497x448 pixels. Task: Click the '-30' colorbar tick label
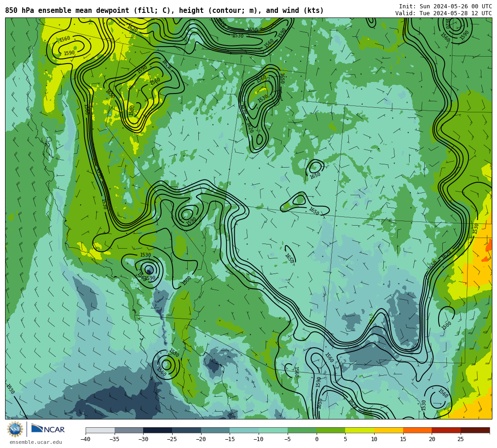(x=143, y=439)
